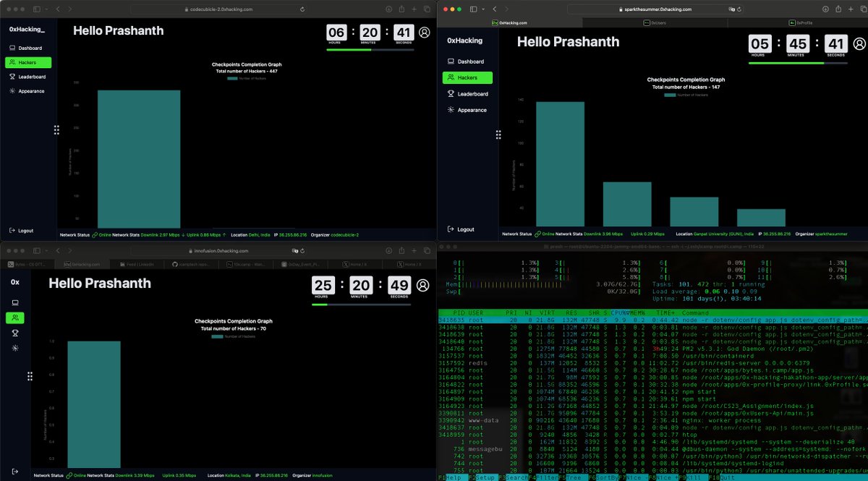Screen dimensions: 868x481
Task: Open Appearance in the sparkthesummer window
Action: point(466,110)
